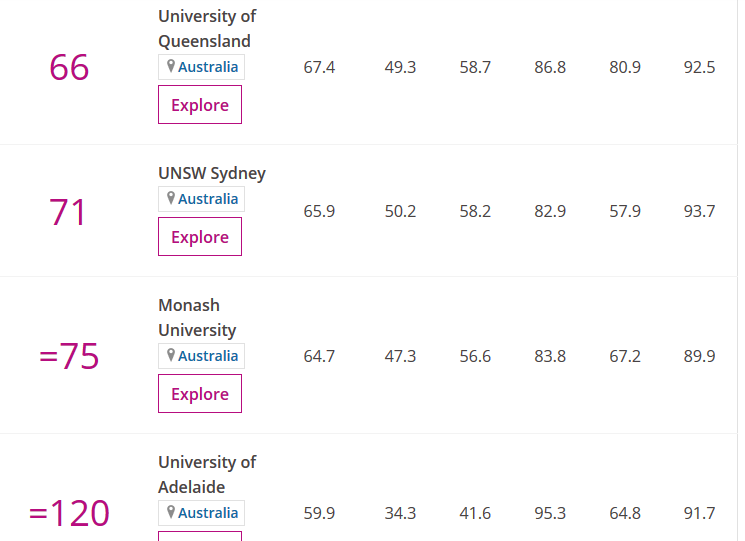Screen dimensions: 745x541
Task: Open the University of Queensland name link
Action: click(x=206, y=29)
